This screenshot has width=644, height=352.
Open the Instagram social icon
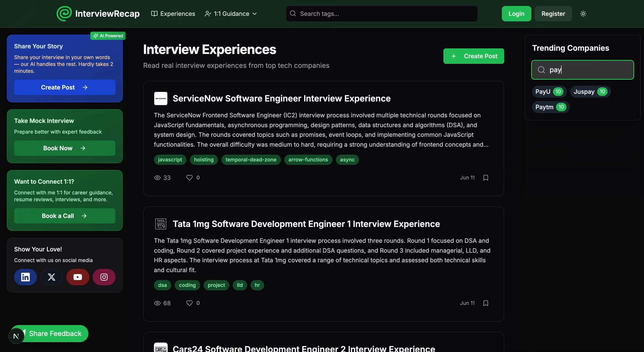coord(104,277)
